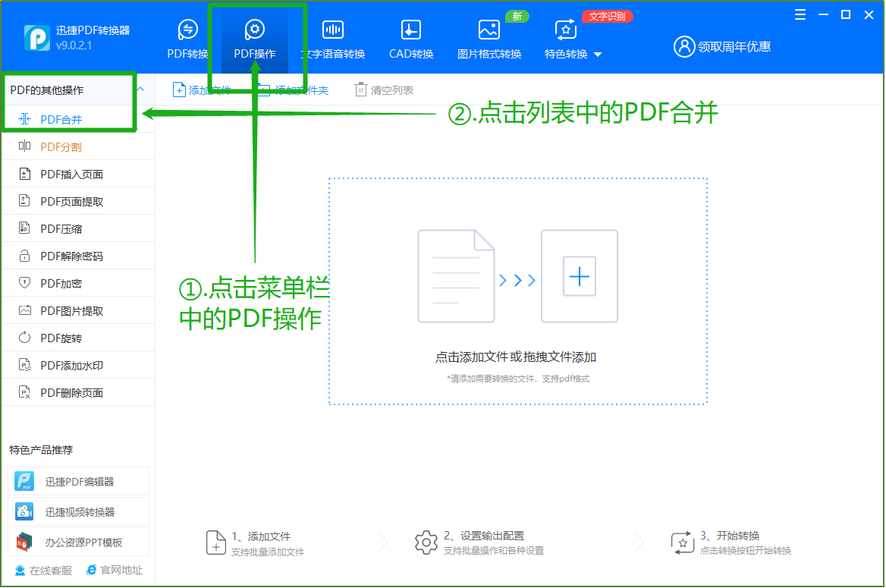
Task: Open the window menu hamburger icon
Action: click(800, 14)
